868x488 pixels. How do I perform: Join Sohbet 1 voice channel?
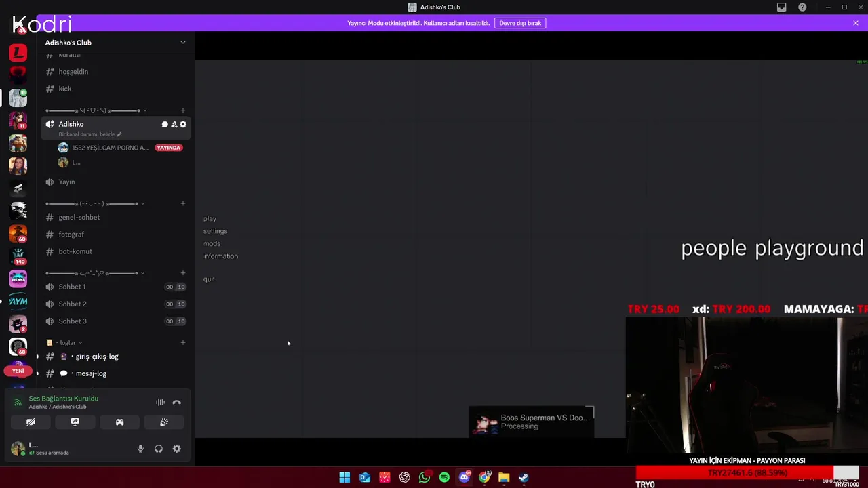[x=115, y=287]
